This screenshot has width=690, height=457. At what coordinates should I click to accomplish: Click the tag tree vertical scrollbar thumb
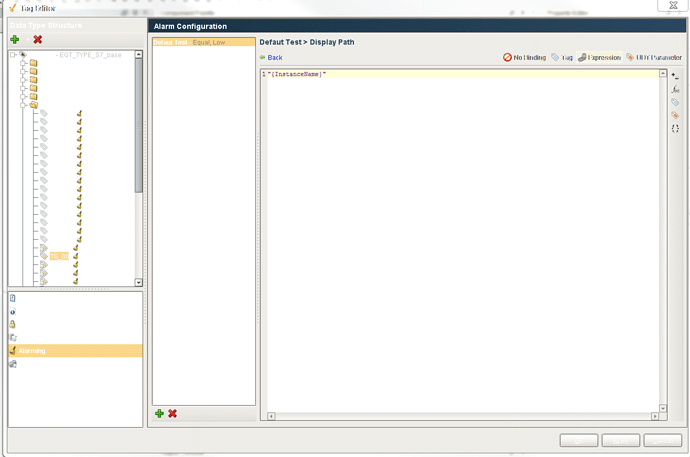click(x=139, y=125)
